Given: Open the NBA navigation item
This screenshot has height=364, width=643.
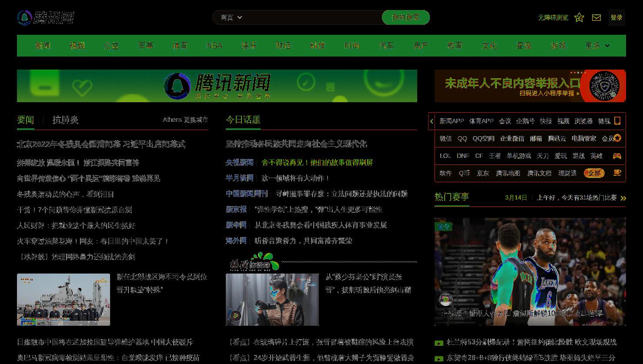Looking at the screenshot, I should (x=214, y=46).
